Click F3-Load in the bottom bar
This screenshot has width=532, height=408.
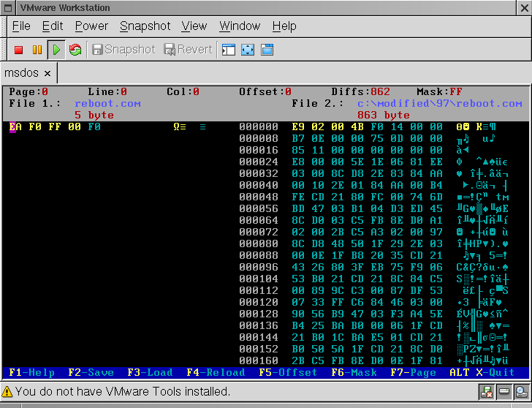(150, 373)
